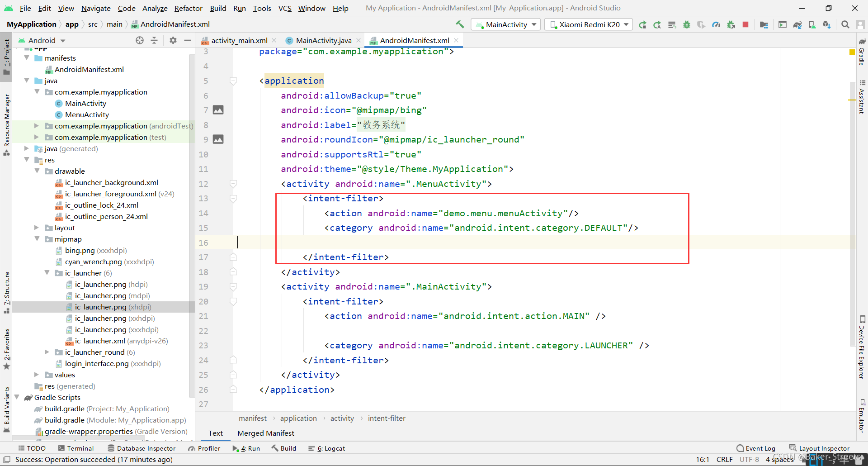The height and width of the screenshot is (466, 868).
Task: Hide the Project panel with minus icon
Action: 188,40
